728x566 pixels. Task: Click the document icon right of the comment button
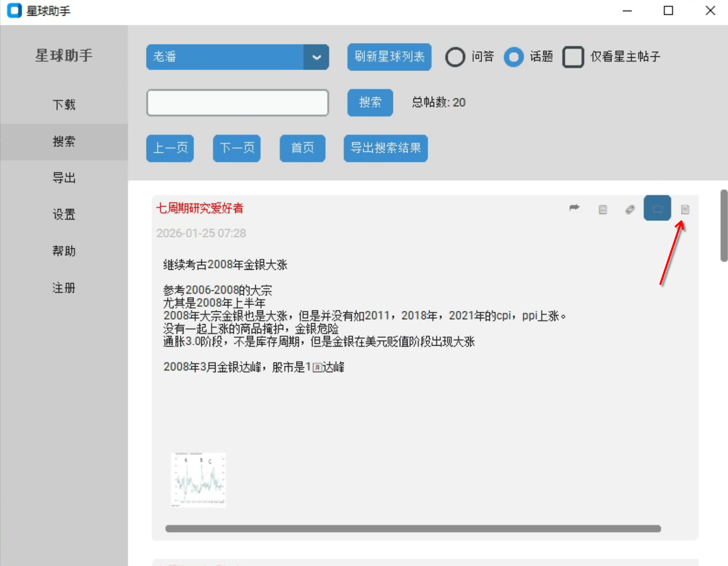(x=685, y=210)
